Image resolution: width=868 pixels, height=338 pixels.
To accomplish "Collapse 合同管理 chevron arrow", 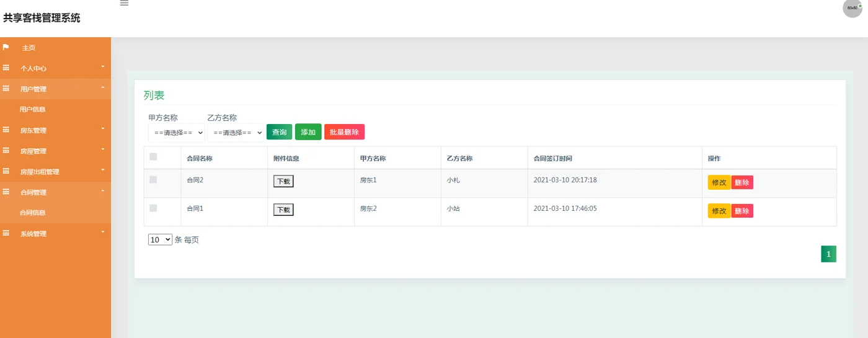I will (103, 190).
